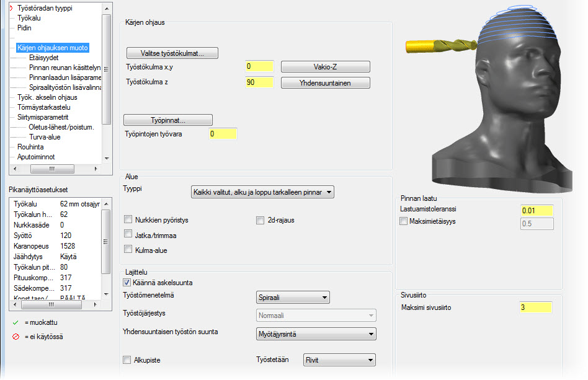Click the yellow milling tool in preview
Image resolution: width=588 pixels, height=380 pixels.
pyautogui.click(x=441, y=46)
